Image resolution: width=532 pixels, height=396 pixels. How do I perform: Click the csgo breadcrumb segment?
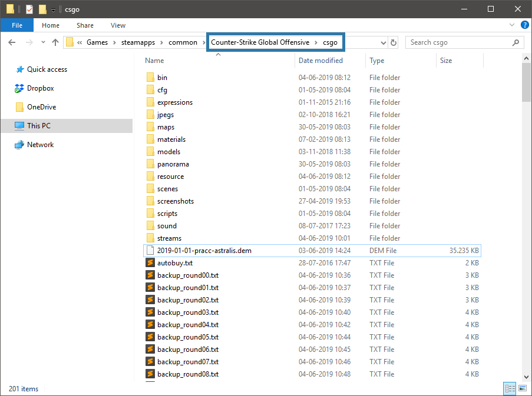(330, 42)
